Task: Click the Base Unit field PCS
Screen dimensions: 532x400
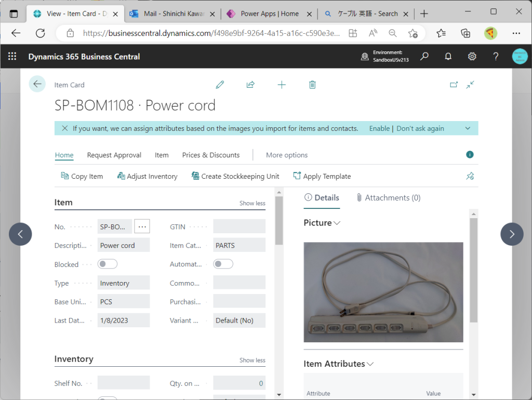Action: [x=124, y=301]
